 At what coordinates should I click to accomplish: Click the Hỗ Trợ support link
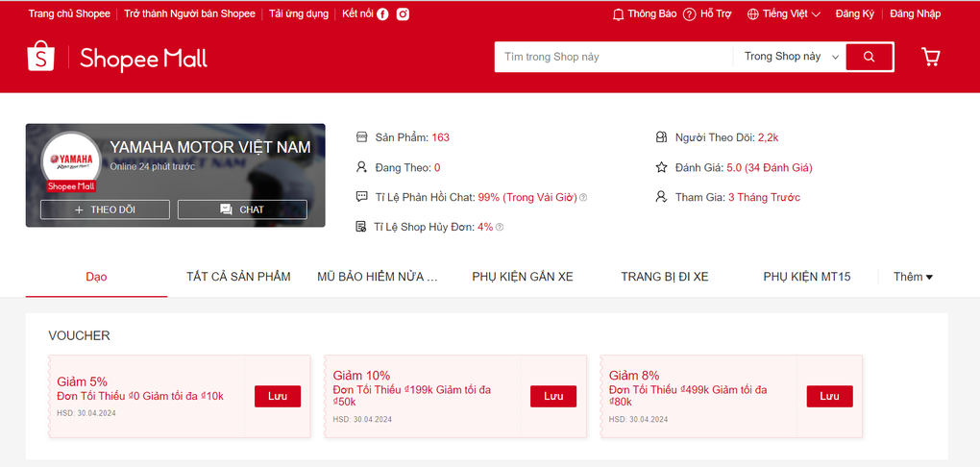(716, 13)
